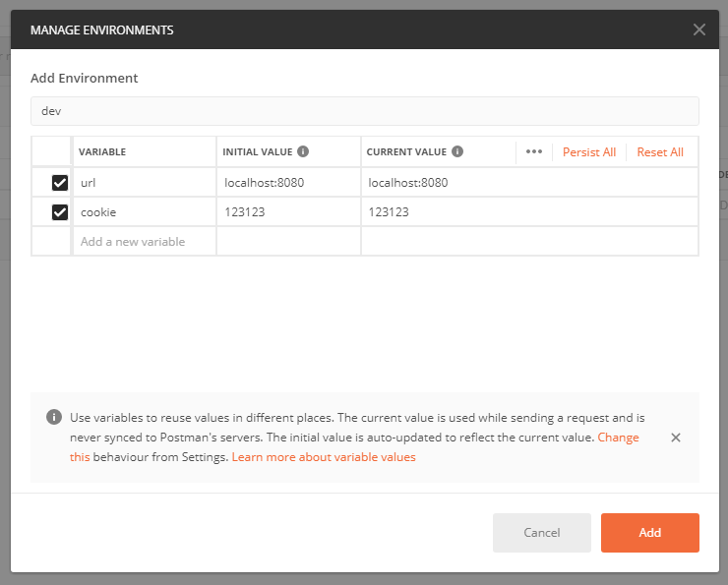Image resolution: width=728 pixels, height=585 pixels.
Task: Open Learn more about variable values
Action: 324,457
